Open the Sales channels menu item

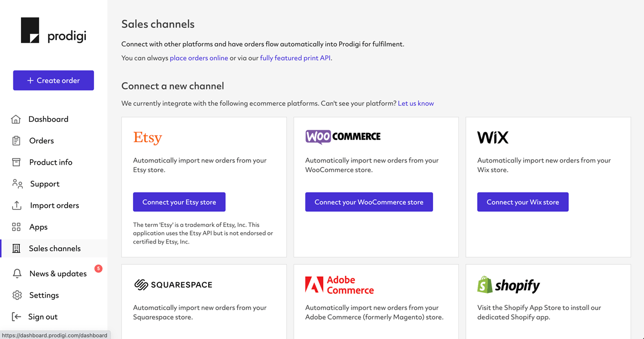pyautogui.click(x=55, y=248)
